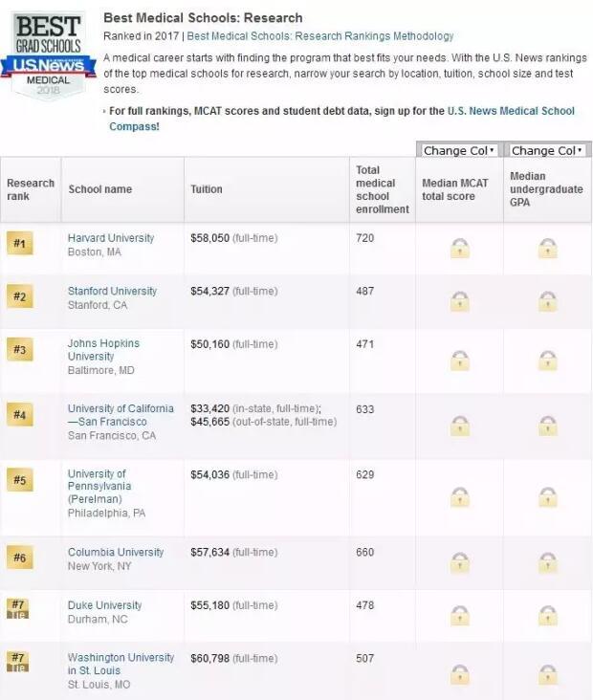Open Duke University link
593x700 pixels.
click(104, 605)
